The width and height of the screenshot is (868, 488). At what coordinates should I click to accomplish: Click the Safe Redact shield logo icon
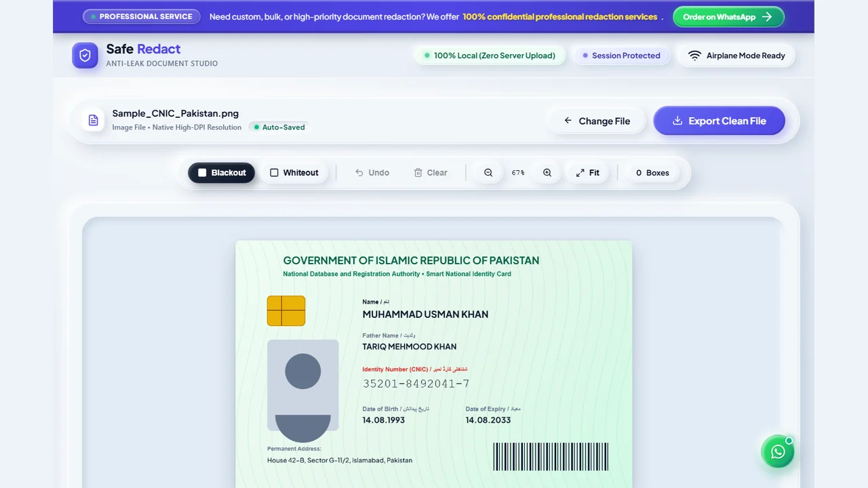click(85, 56)
